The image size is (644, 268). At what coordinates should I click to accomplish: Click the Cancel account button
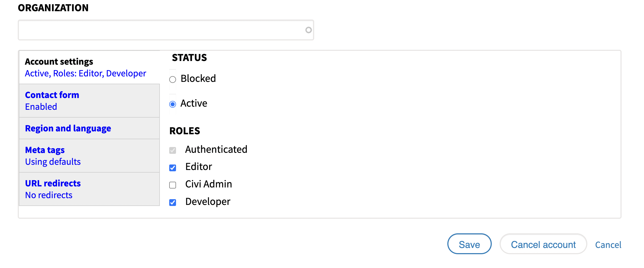(x=543, y=244)
